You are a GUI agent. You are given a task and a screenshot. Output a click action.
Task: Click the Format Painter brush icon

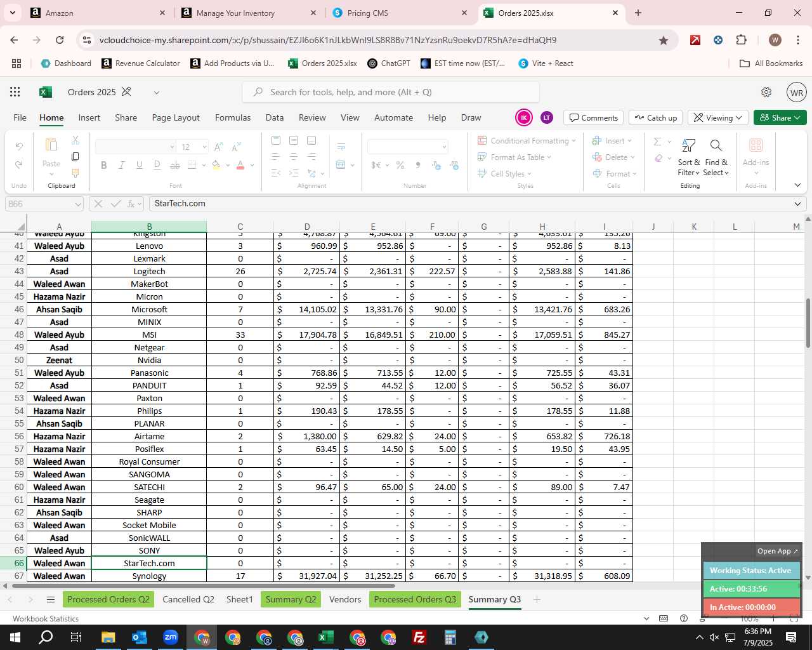[x=75, y=173]
